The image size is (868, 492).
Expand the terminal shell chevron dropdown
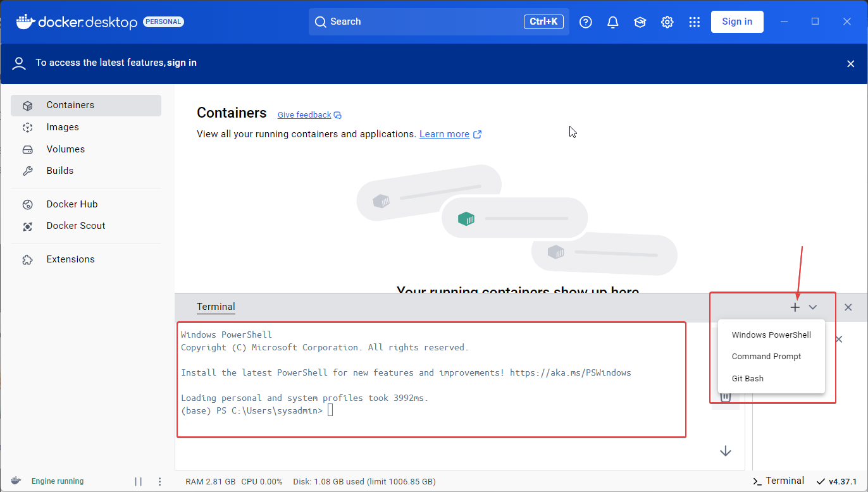(813, 307)
